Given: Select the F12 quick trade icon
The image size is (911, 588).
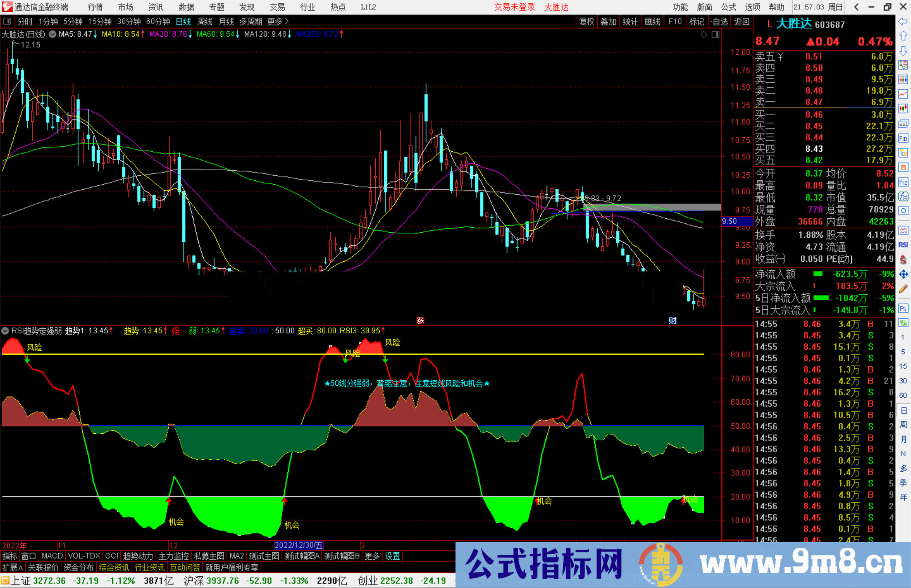Looking at the screenshot, I should coord(903,182).
